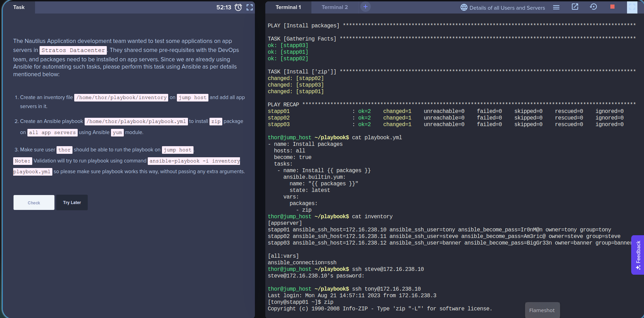The image size is (644, 318).
Task: Switch to the Terminal 1 tab
Action: click(288, 7)
